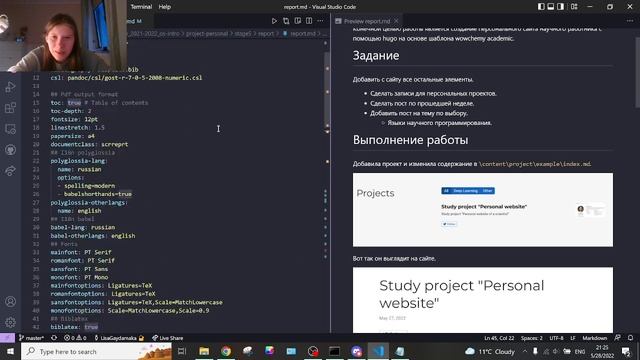
Task: Click the Задание heading in preview
Action: click(376, 56)
